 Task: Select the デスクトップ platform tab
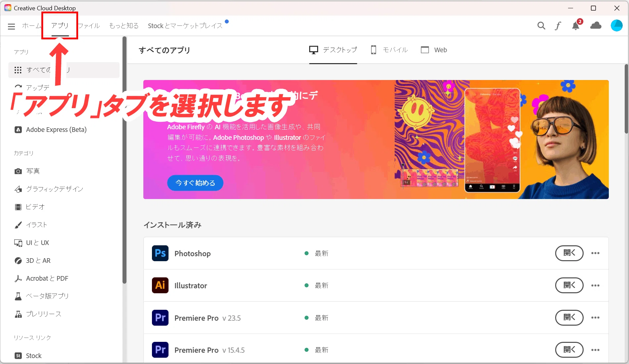coord(333,50)
